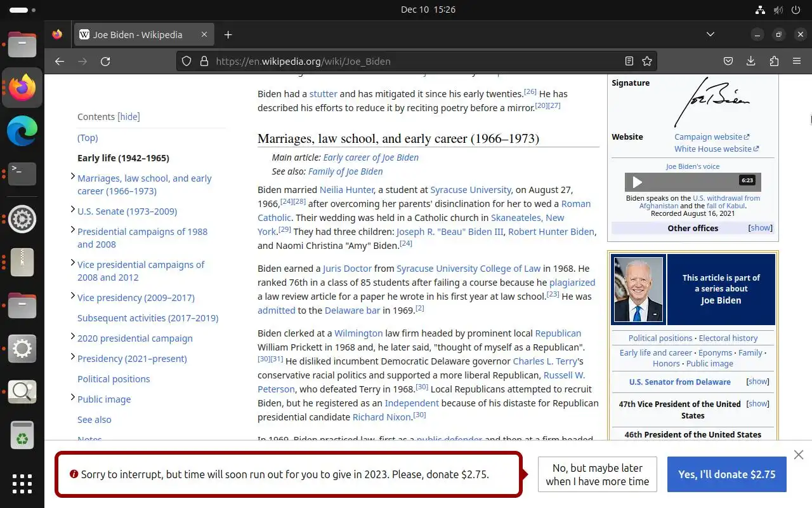Open the extensions puzzle icon
This screenshot has width=812, height=508.
(774, 62)
